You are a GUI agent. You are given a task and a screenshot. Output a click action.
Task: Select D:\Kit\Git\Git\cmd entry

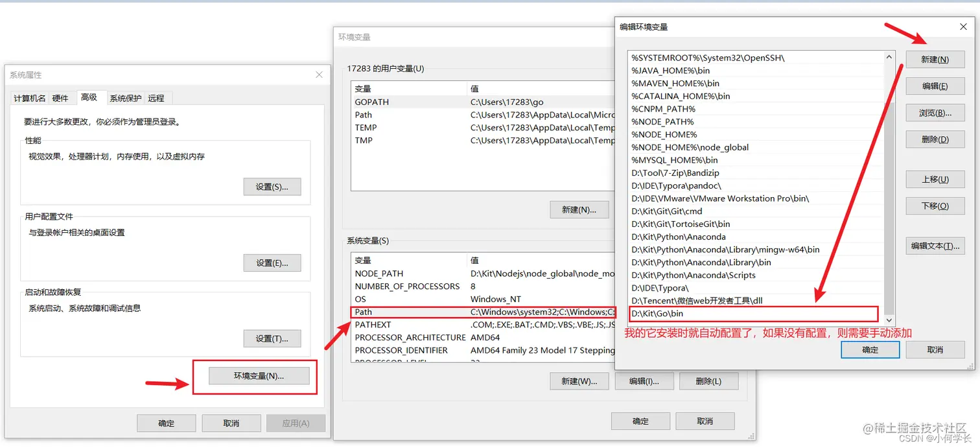756,211
